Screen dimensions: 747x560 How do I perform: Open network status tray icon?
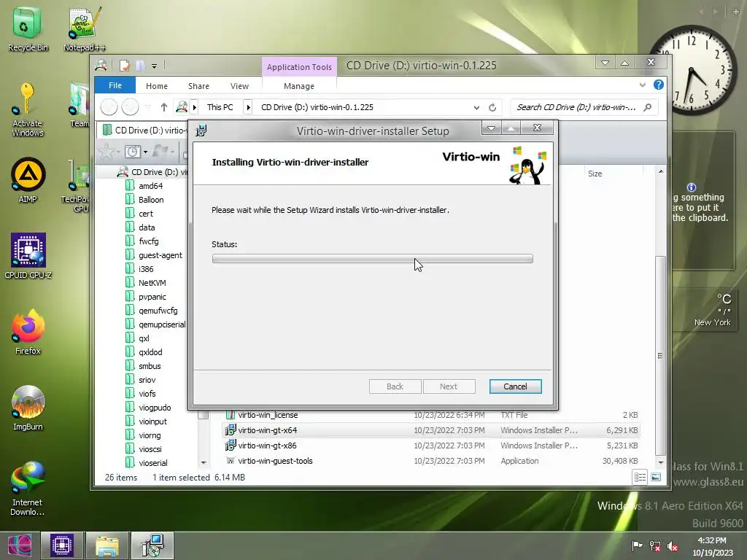click(655, 545)
